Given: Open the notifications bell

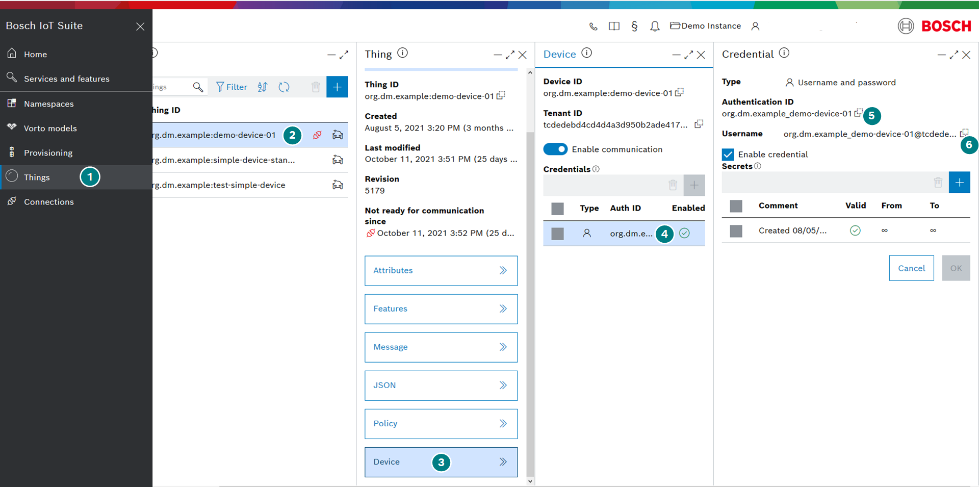Looking at the screenshot, I should 655,26.
